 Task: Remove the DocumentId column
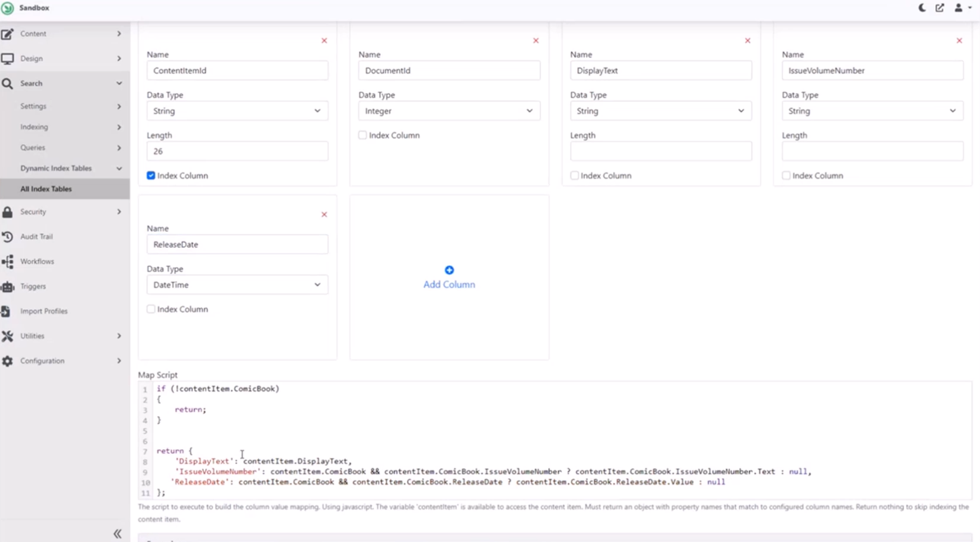[x=536, y=41]
